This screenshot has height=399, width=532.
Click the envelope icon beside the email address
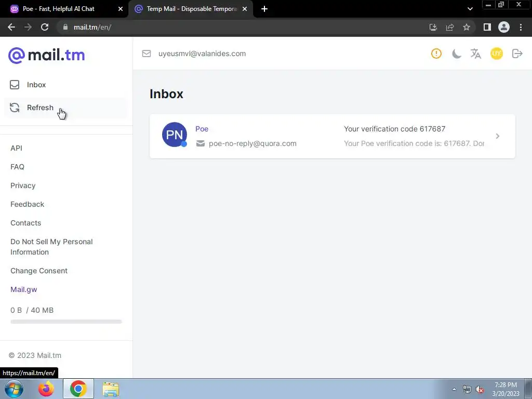[147, 54]
